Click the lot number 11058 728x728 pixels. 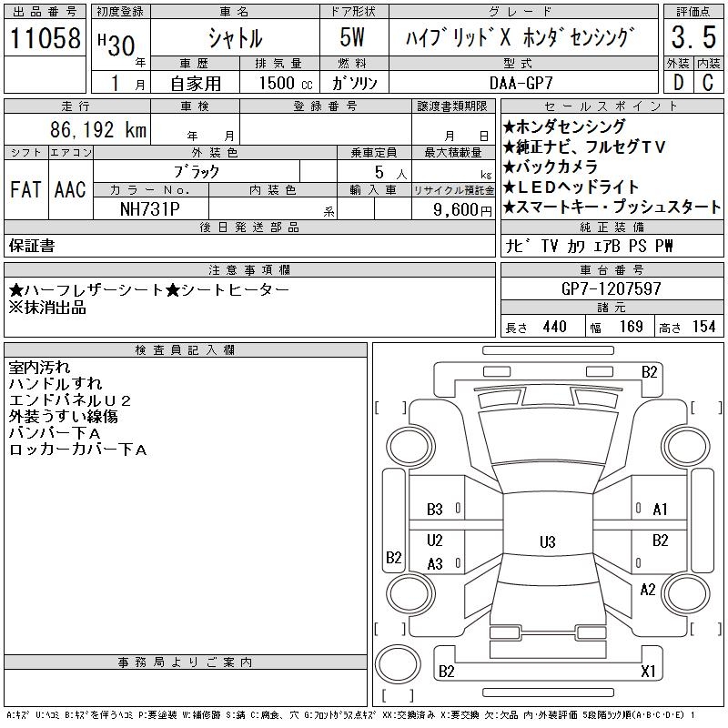coord(45,37)
